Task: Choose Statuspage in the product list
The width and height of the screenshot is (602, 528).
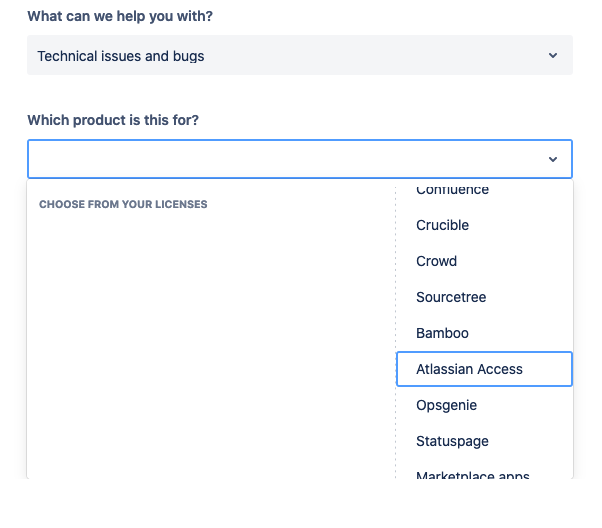Action: pos(452,441)
